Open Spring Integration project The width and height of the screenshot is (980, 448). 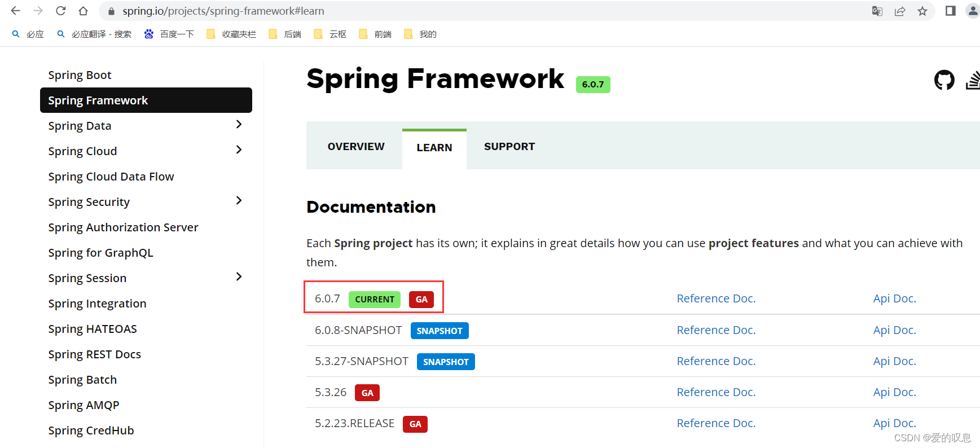click(x=97, y=304)
